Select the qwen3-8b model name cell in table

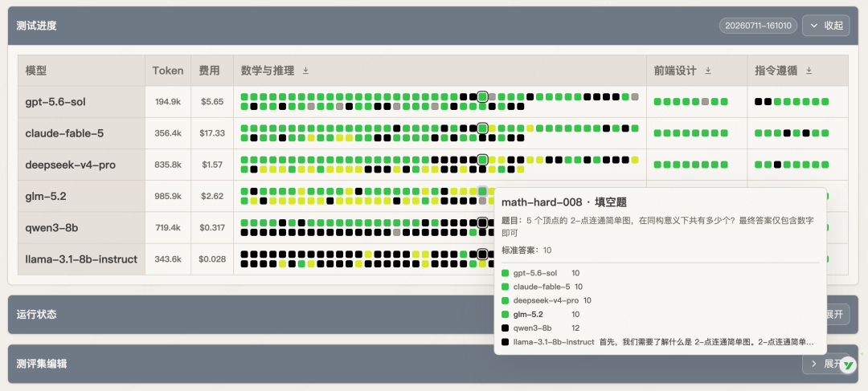tap(81, 228)
